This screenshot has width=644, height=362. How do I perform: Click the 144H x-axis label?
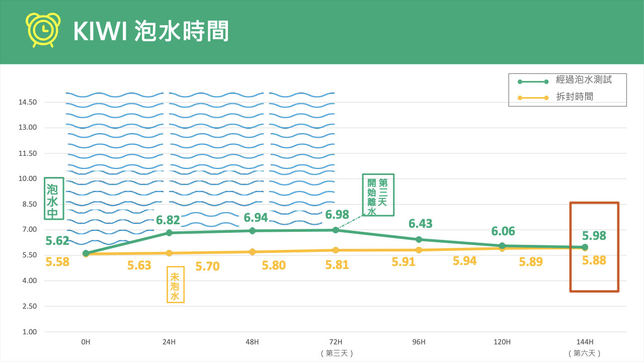585,342
